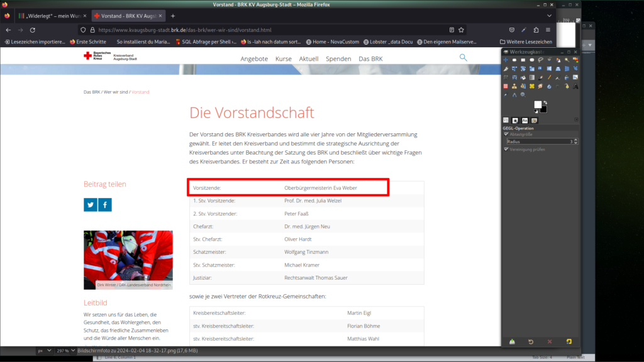Share the page via Twitter icon

pyautogui.click(x=91, y=204)
